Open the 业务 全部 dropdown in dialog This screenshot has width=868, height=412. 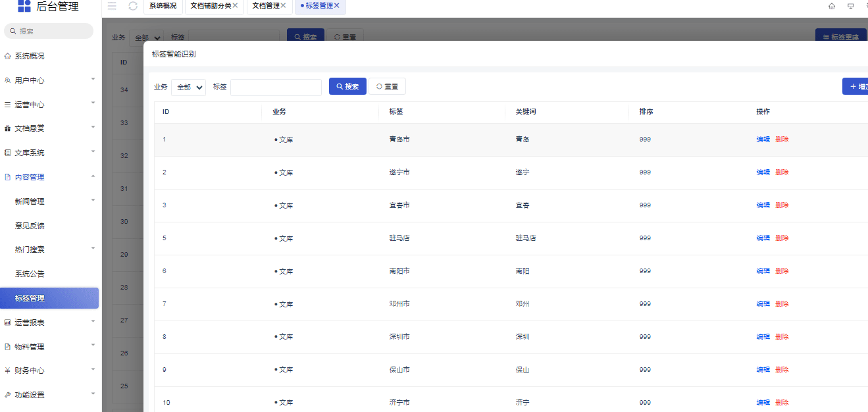(x=188, y=87)
